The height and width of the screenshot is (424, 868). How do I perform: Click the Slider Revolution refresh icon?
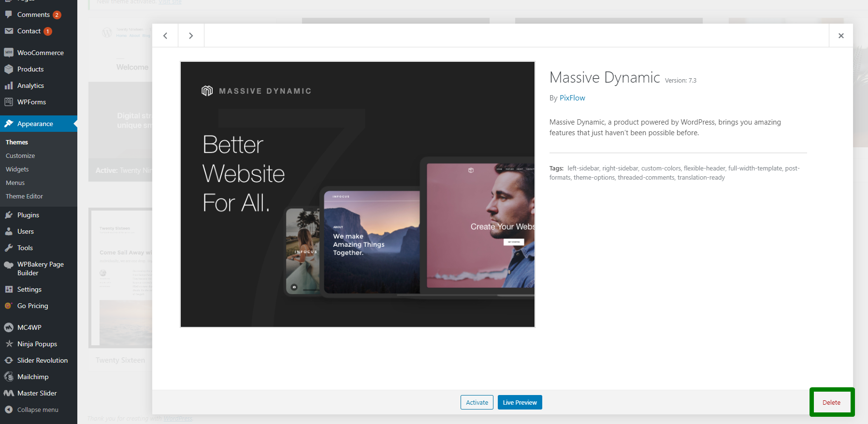[x=9, y=360]
